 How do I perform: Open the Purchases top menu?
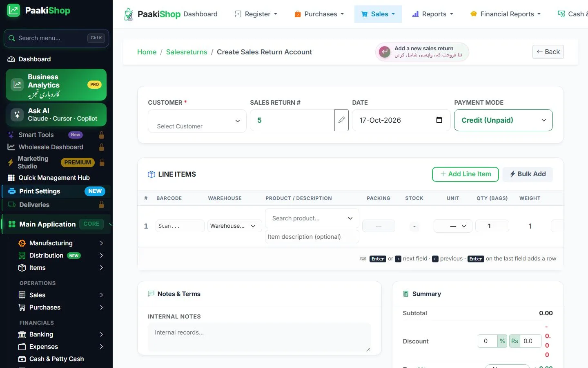(319, 14)
